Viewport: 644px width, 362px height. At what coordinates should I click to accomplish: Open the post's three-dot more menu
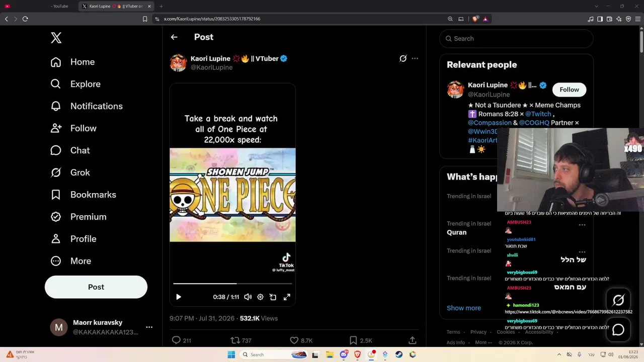coord(415,58)
